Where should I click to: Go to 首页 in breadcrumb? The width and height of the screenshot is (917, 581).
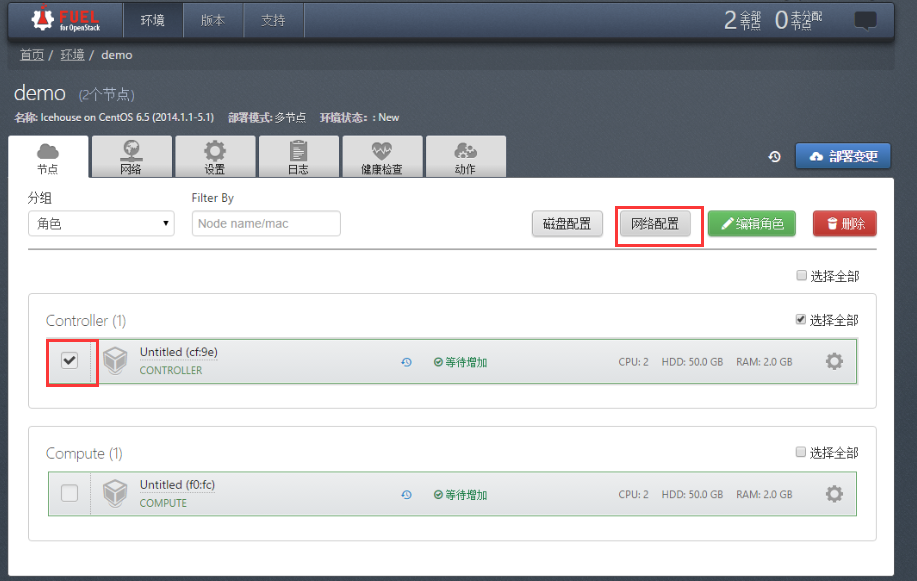tap(32, 55)
